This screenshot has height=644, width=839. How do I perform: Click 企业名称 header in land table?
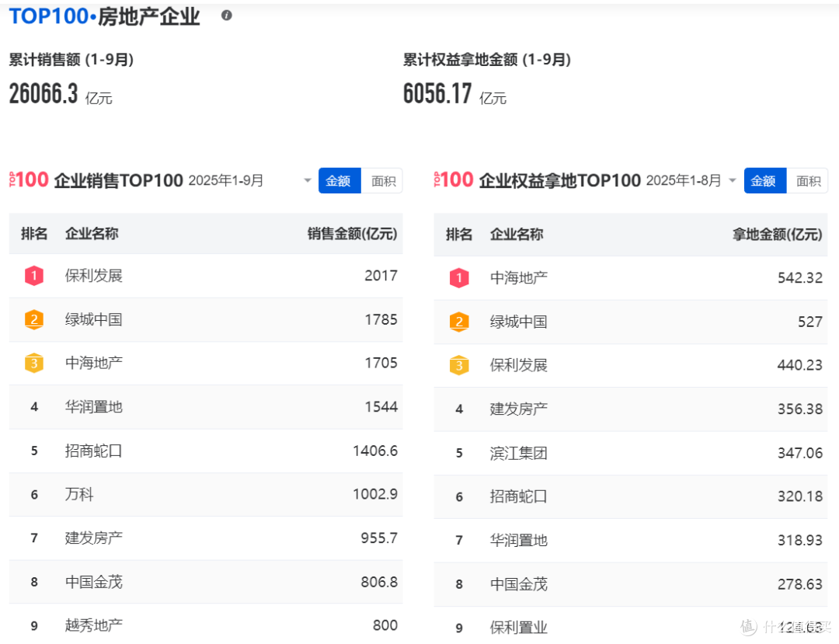click(x=517, y=235)
